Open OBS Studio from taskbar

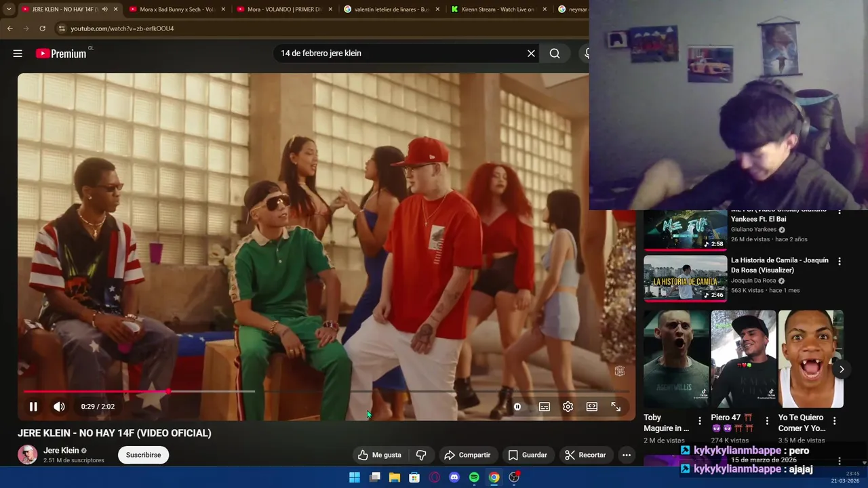(514, 477)
